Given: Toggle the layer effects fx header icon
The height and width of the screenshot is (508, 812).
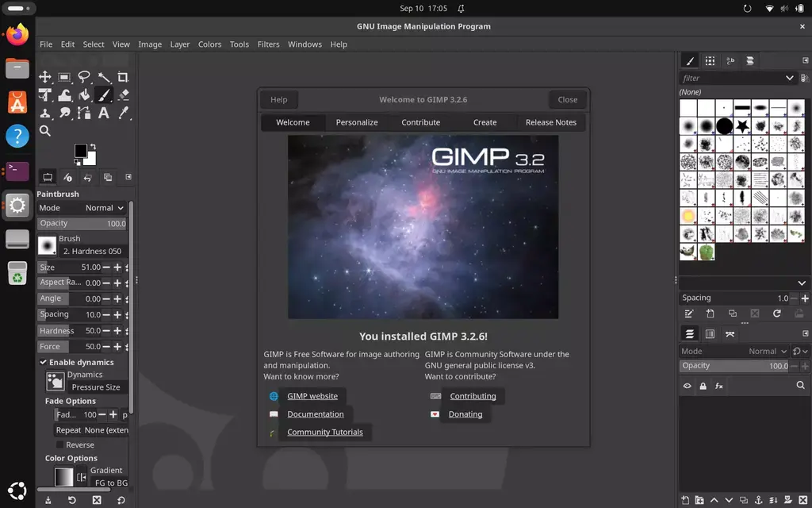Looking at the screenshot, I should click(718, 386).
